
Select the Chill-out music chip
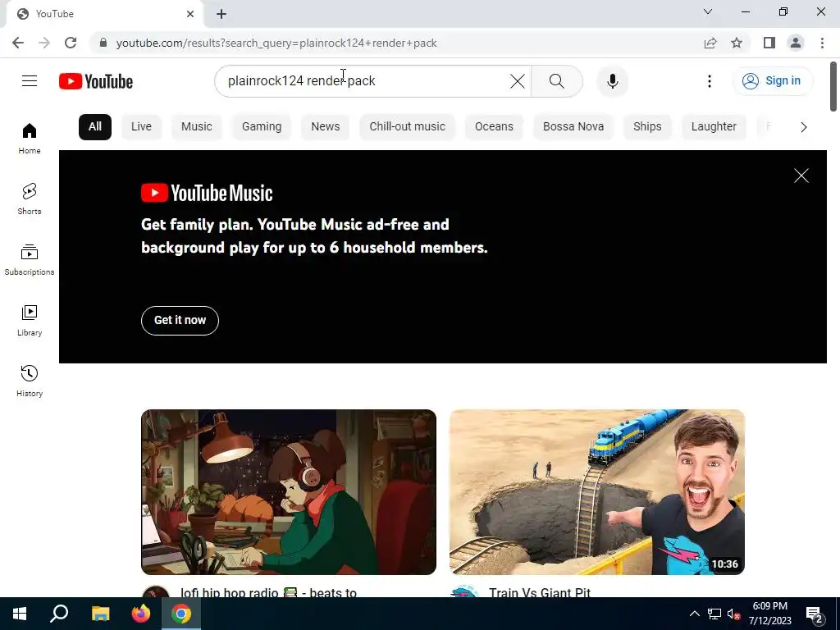tap(407, 127)
